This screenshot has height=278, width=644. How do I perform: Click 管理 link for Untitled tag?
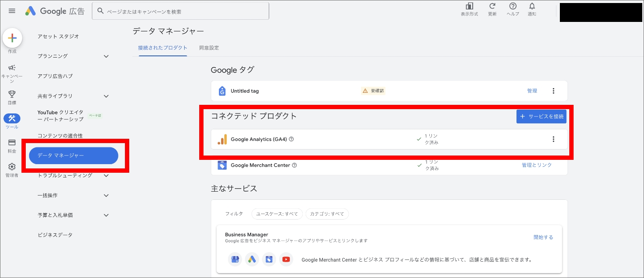coord(532,91)
